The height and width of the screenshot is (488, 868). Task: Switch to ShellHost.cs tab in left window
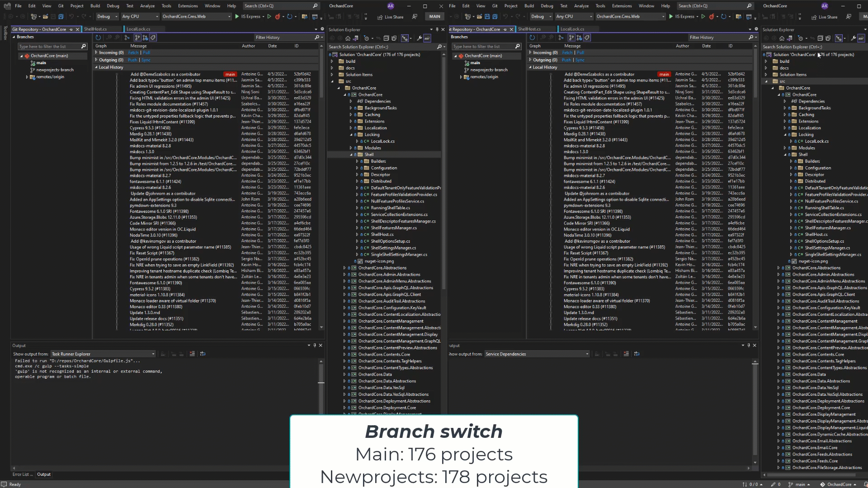click(95, 29)
